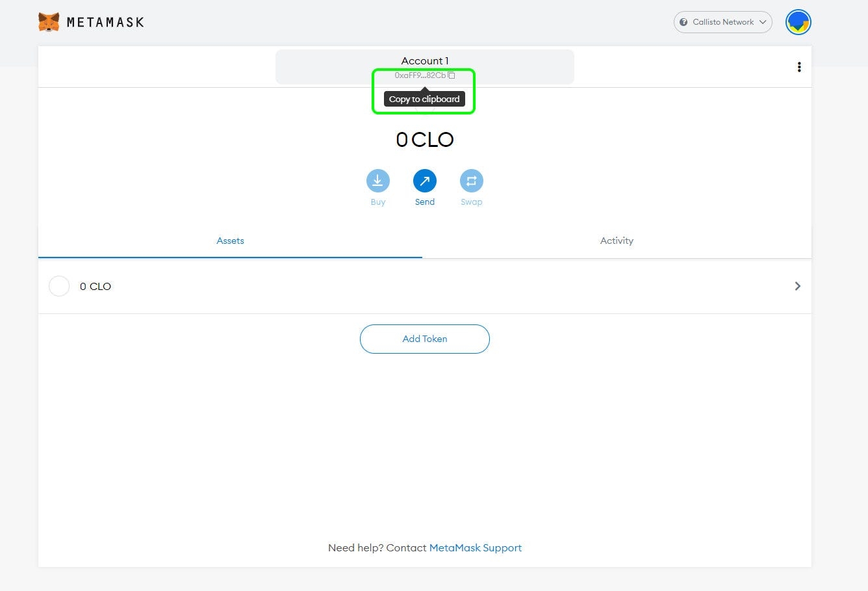868x591 pixels.
Task: Expand CLO asset via right chevron
Action: click(797, 286)
